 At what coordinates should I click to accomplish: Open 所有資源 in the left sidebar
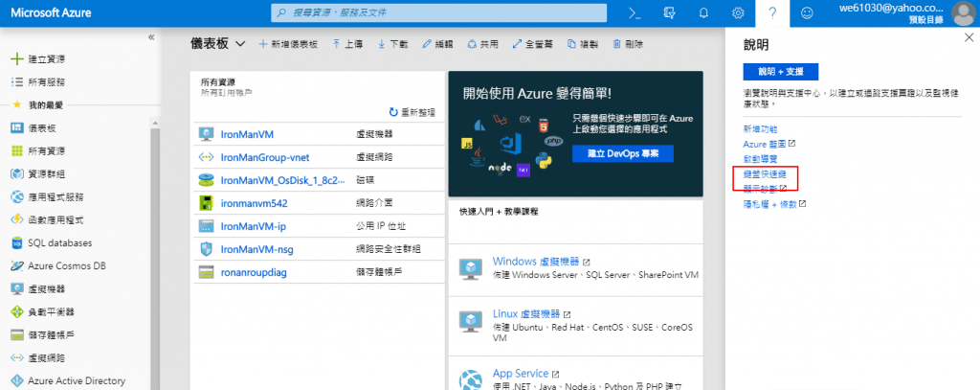(x=46, y=150)
